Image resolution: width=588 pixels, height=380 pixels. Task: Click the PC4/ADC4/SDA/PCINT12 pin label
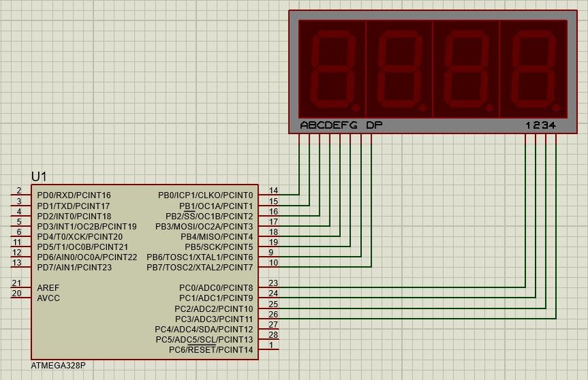coord(204,330)
